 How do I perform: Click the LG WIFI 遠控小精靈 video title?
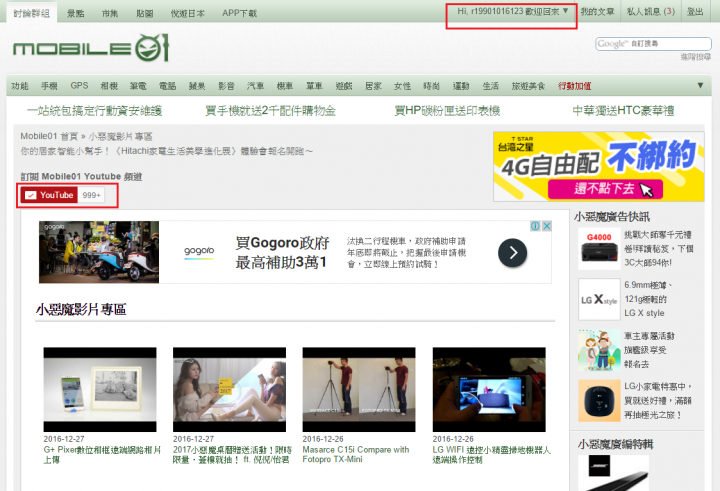click(x=491, y=455)
